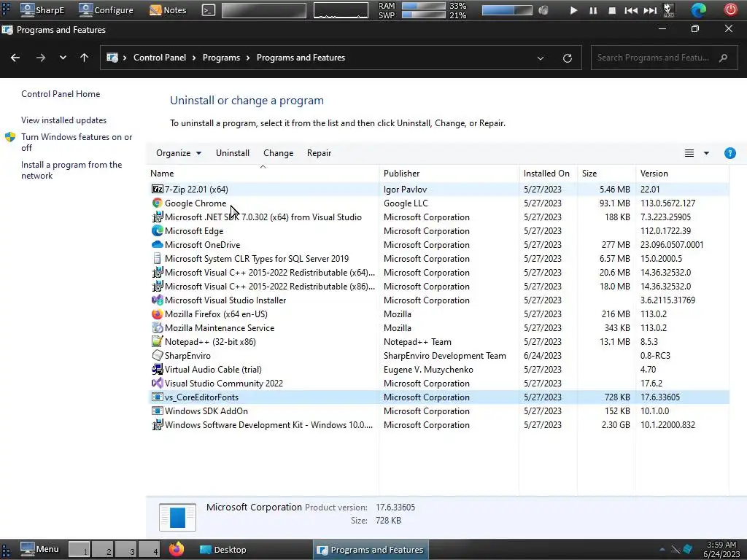This screenshot has width=747, height=560.
Task: Click the Virtual Audio Cable icon
Action: click(x=158, y=369)
